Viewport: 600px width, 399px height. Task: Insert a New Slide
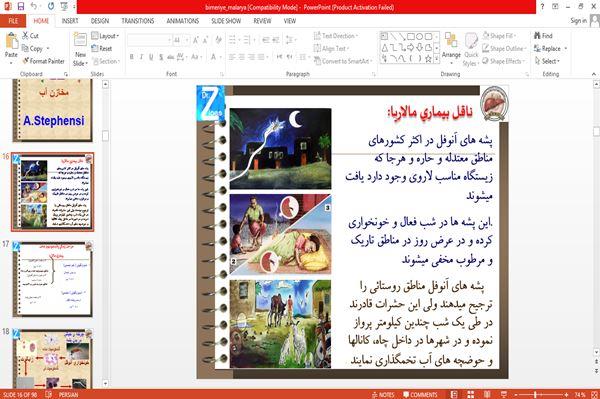pyautogui.click(x=80, y=50)
